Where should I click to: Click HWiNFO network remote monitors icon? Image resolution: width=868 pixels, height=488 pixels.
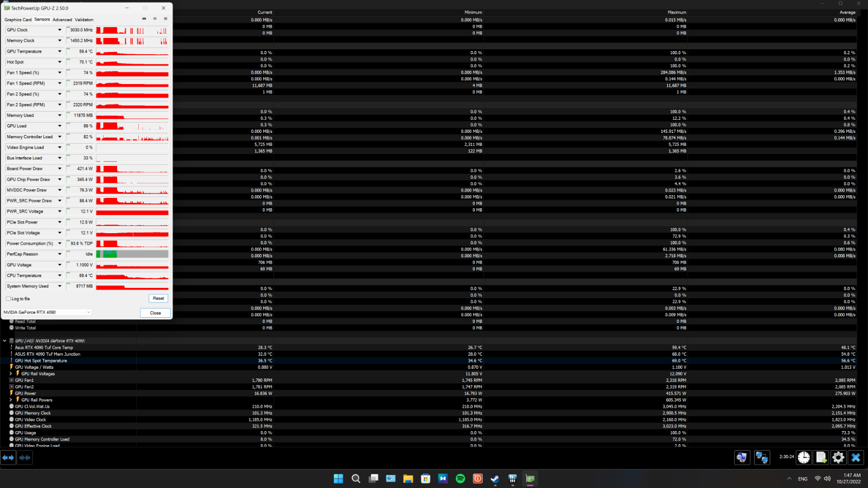pos(762,458)
